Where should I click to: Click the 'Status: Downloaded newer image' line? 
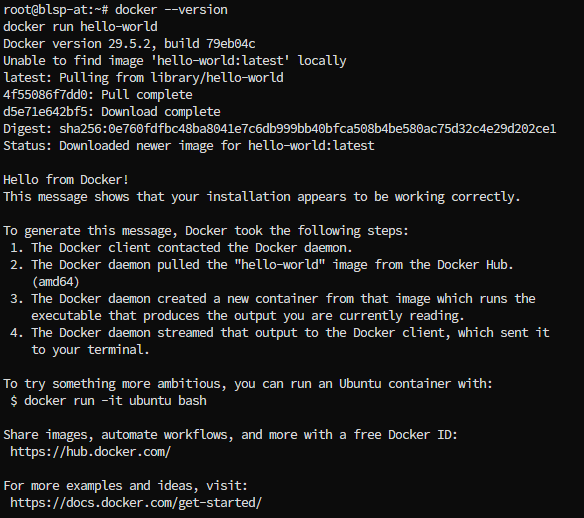[188, 146]
